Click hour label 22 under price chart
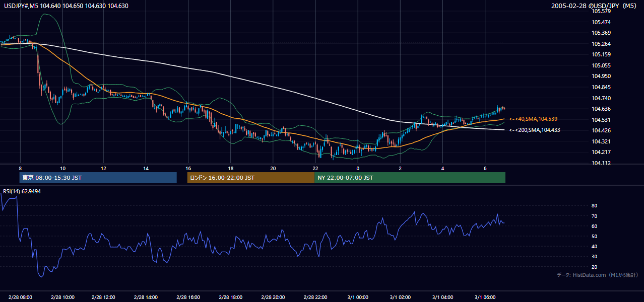This screenshot has width=644, height=302. pos(315,168)
